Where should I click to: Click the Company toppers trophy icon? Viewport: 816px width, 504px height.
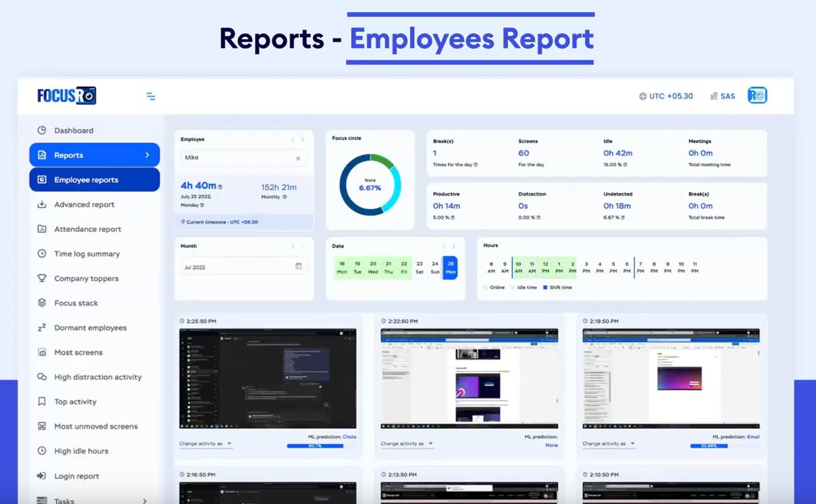click(x=42, y=278)
